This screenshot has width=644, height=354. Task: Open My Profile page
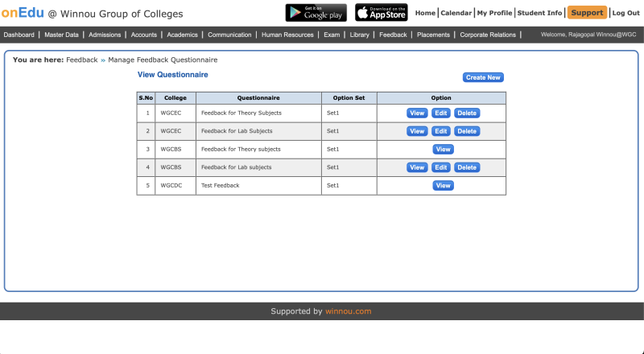(x=493, y=13)
